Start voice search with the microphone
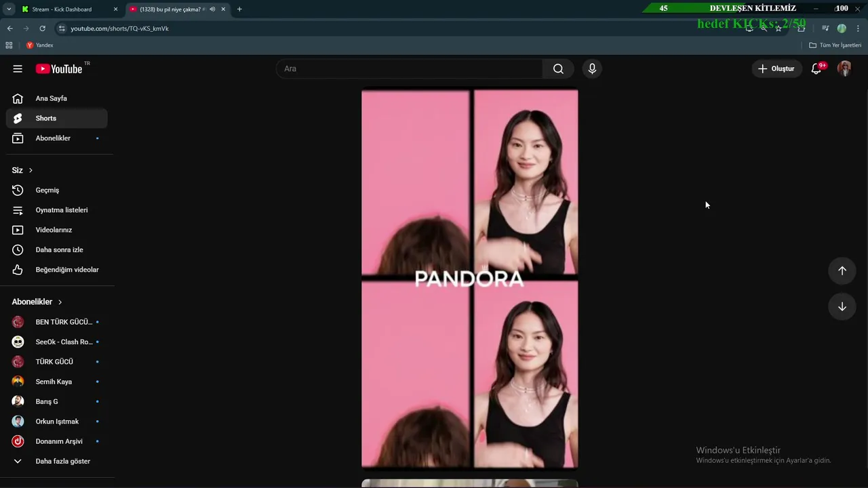Viewport: 868px width, 488px height. (x=592, y=68)
